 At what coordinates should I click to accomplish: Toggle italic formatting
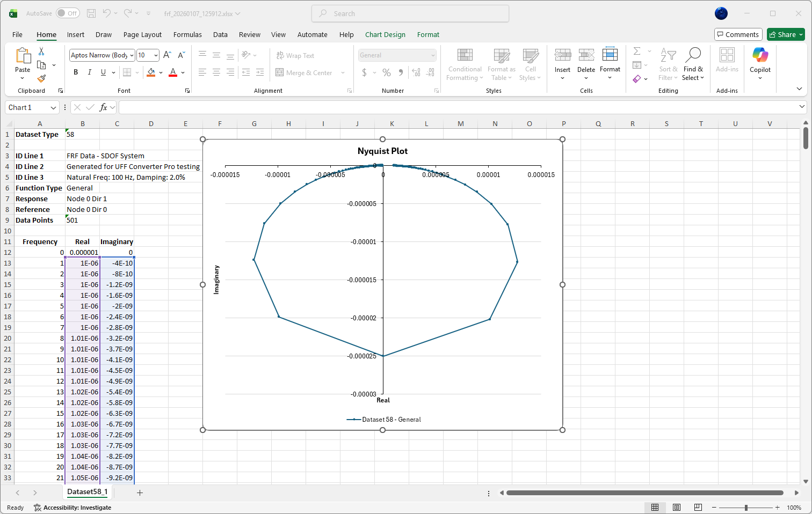pyautogui.click(x=89, y=72)
